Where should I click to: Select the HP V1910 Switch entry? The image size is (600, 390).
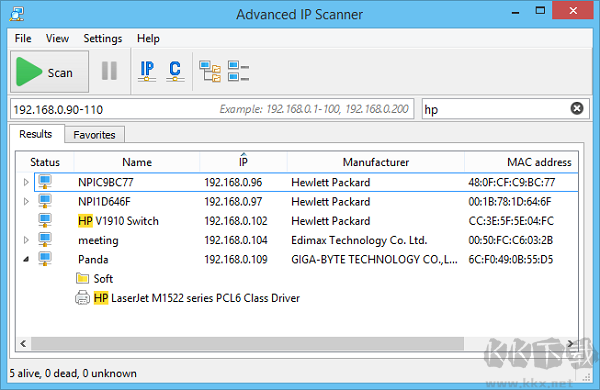coord(118,221)
